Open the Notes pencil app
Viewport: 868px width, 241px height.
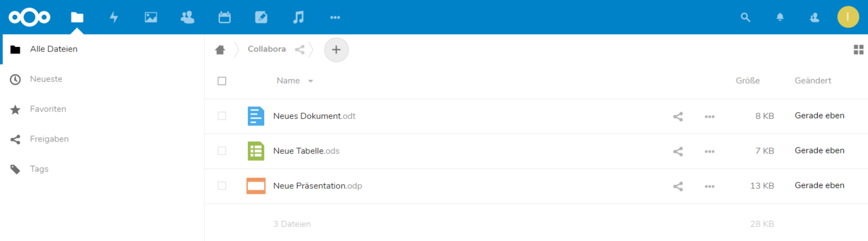(x=261, y=17)
